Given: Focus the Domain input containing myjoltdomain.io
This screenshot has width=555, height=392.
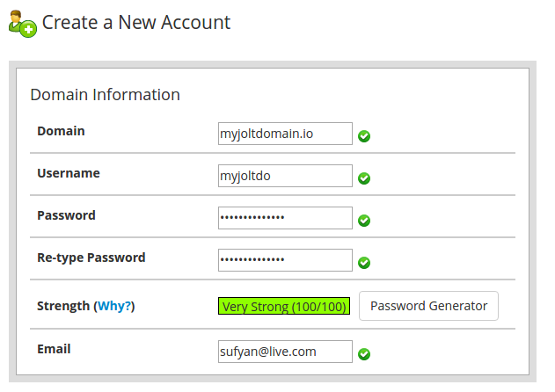Looking at the screenshot, I should (x=285, y=134).
